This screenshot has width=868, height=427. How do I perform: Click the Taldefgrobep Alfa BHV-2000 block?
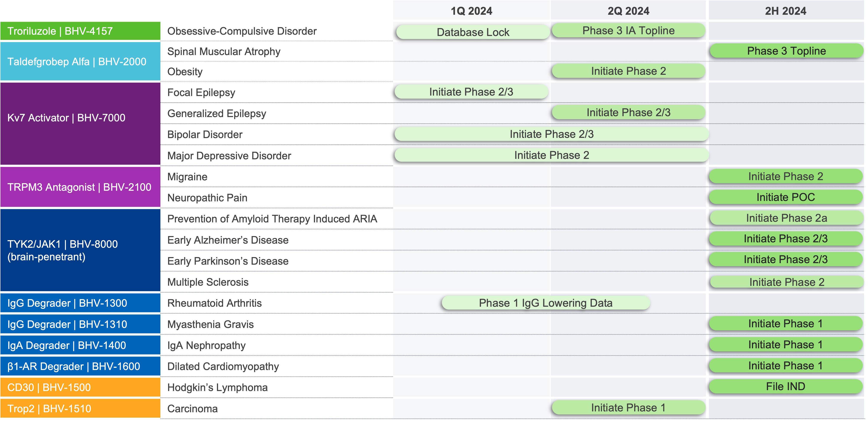[80, 61]
